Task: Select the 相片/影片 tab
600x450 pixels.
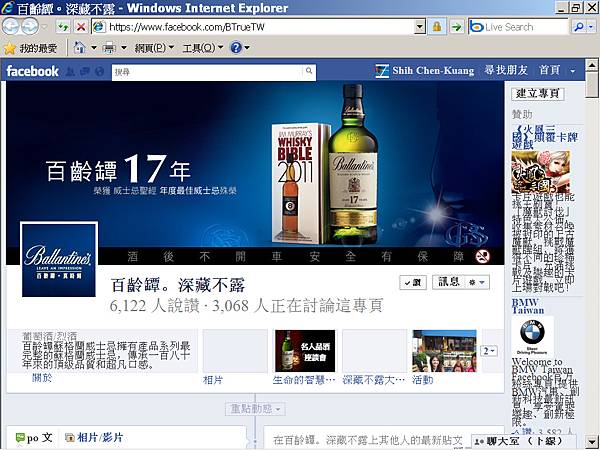Action: click(x=94, y=437)
